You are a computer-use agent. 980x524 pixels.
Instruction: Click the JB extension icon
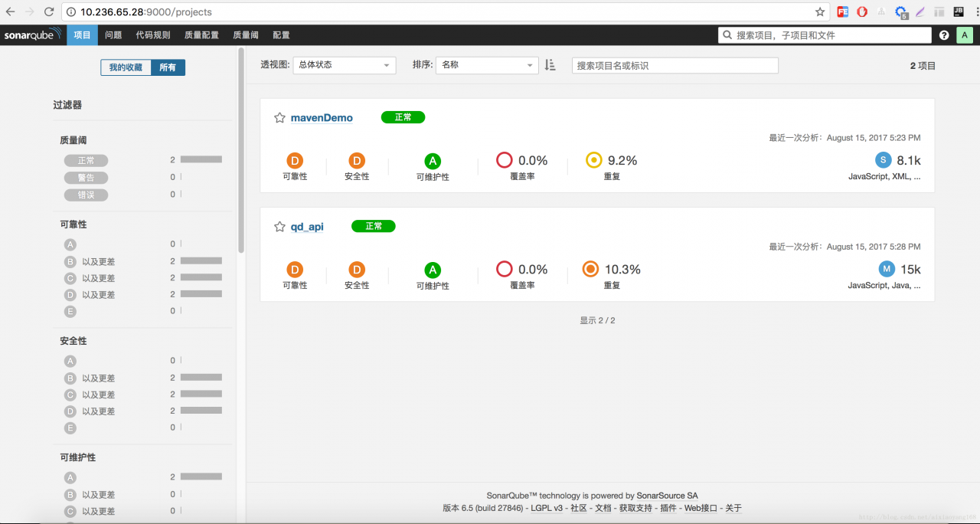959,12
